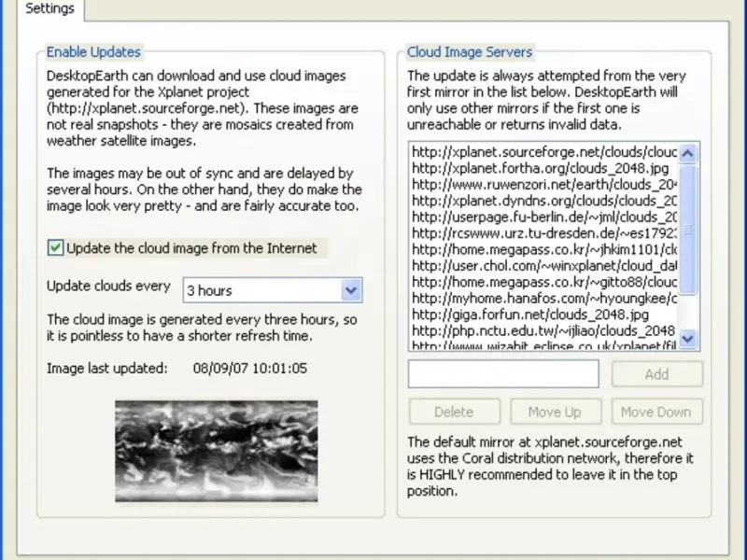Select the rcswww.urz.tu-dresden.de server entry
747x560 pixels.
(543, 232)
